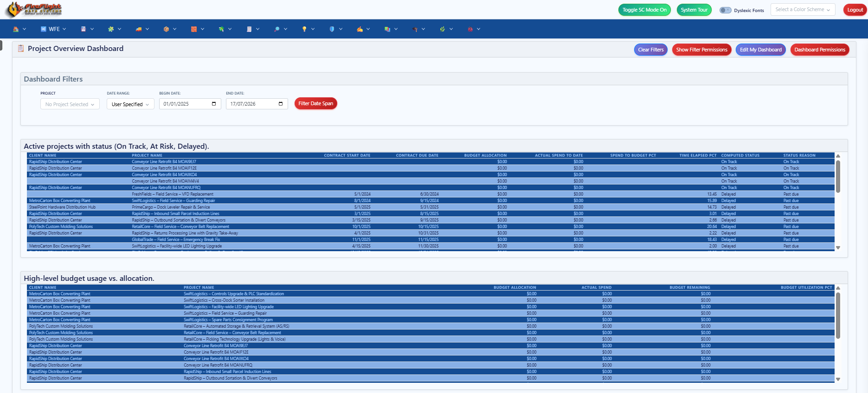Open the house icon menu in navbar
Viewport: 868px width, 393px height.
(19, 29)
